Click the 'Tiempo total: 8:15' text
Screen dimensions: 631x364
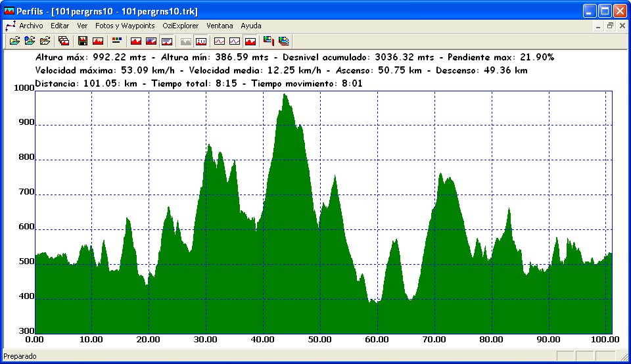[x=194, y=83]
